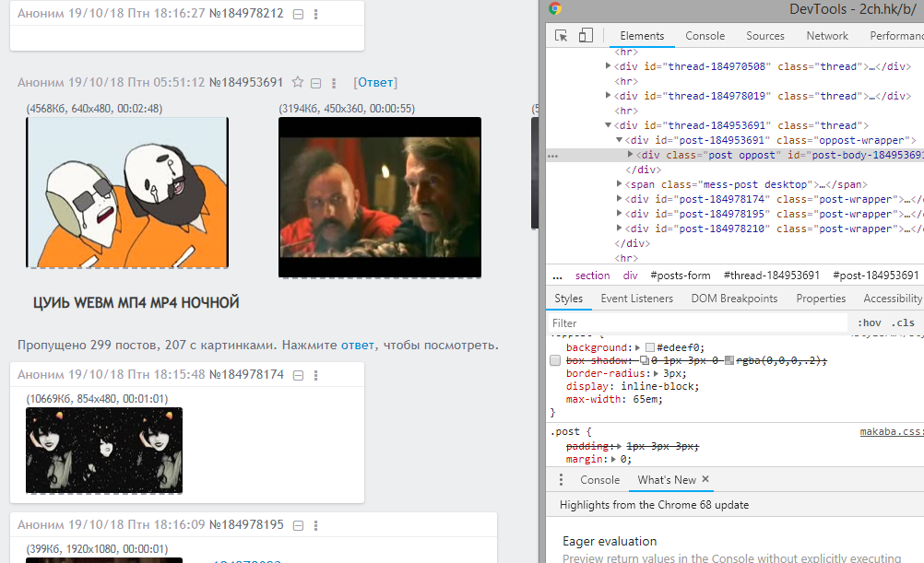Open the cartoon video thumbnail with orange shirts

[x=127, y=193]
